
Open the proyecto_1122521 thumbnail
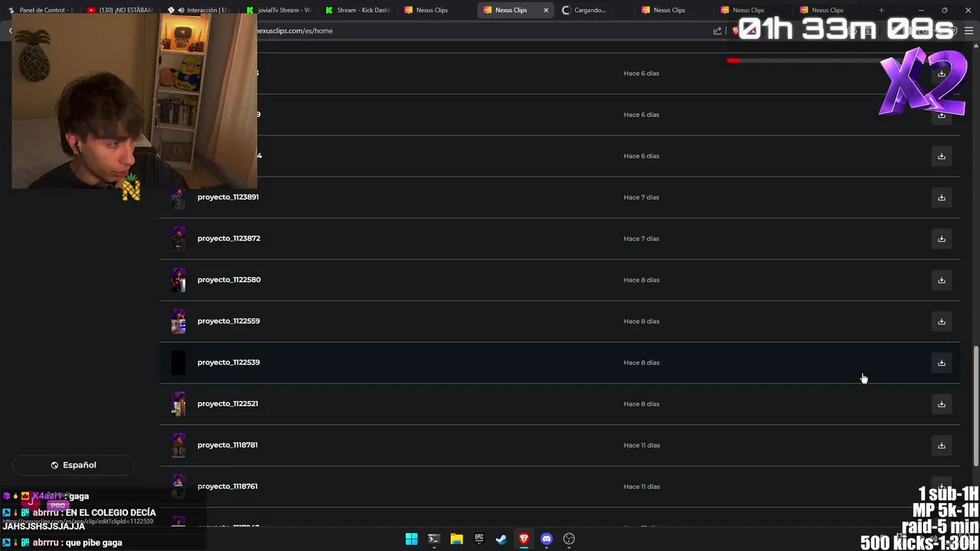pos(178,404)
